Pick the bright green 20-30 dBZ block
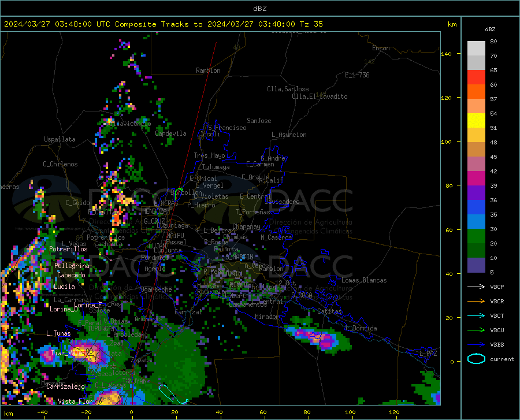Screen dimensions: 520x420 click(476, 236)
